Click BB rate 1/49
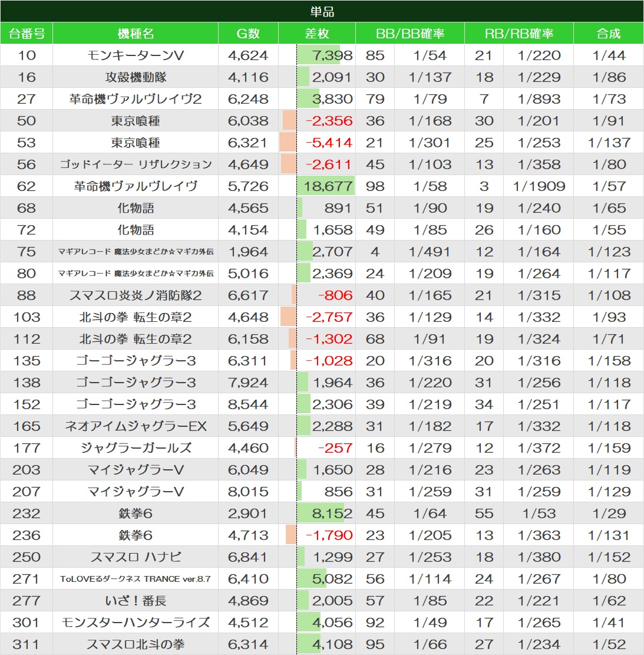Screen dimensions: 644x655 (430, 623)
